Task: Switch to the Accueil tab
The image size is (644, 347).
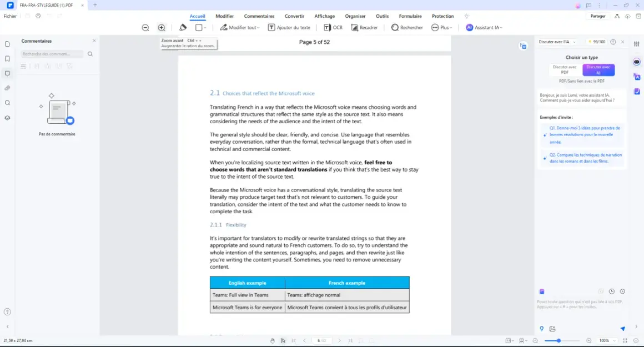Action: [197, 16]
